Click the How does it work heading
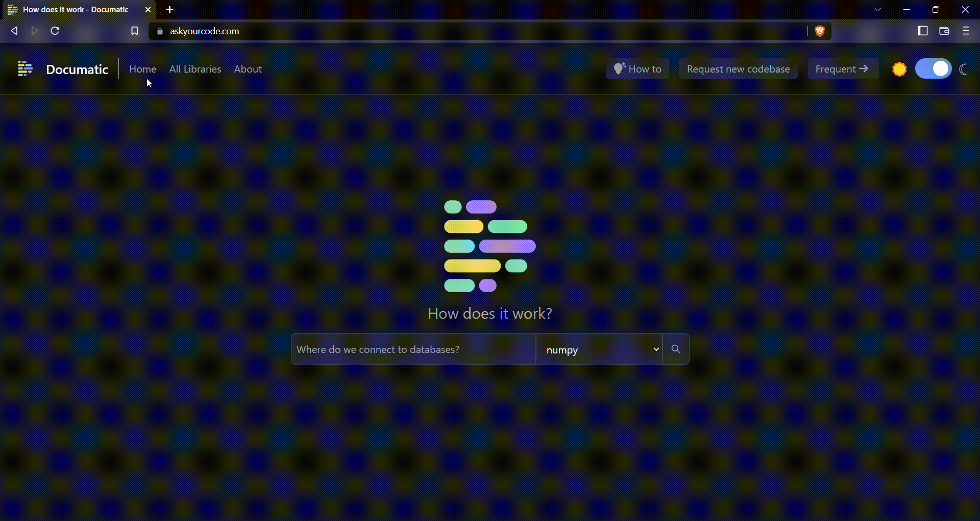The width and height of the screenshot is (980, 521). point(490,314)
